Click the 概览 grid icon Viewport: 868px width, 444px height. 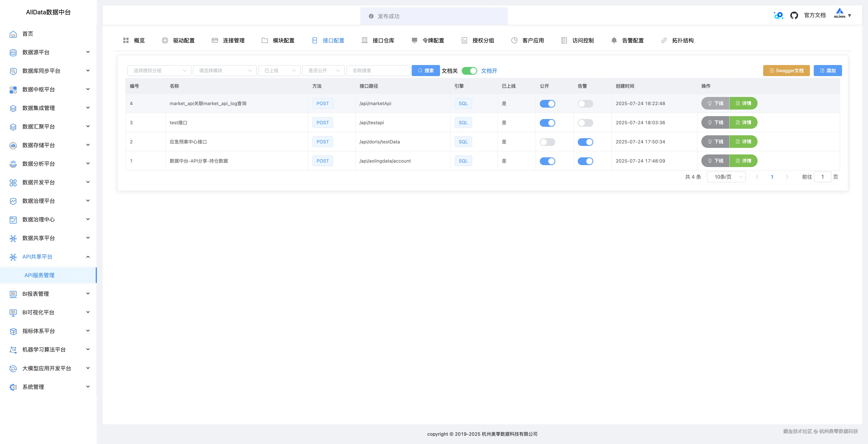pyautogui.click(x=126, y=40)
